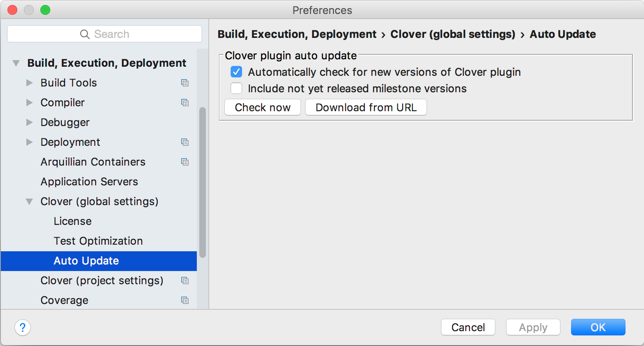Expand the Build Tools tree node
This screenshot has height=346, width=644.
click(29, 83)
